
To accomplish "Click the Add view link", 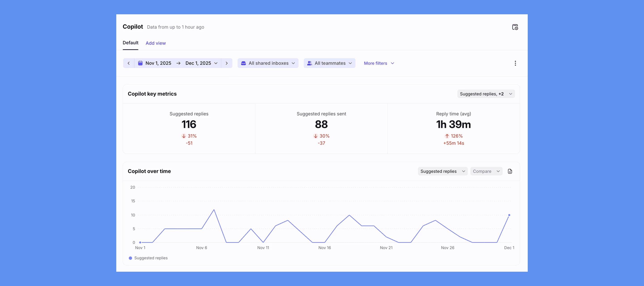I will coord(155,43).
